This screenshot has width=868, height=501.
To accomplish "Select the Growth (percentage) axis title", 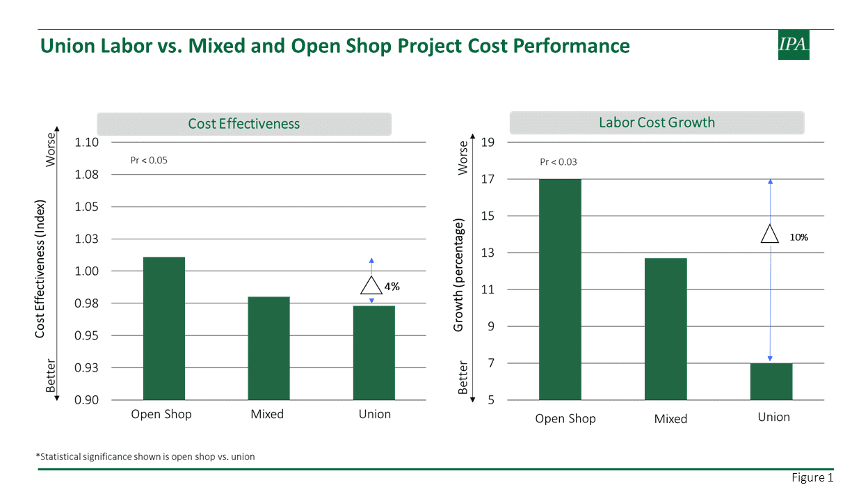I will click(x=458, y=275).
